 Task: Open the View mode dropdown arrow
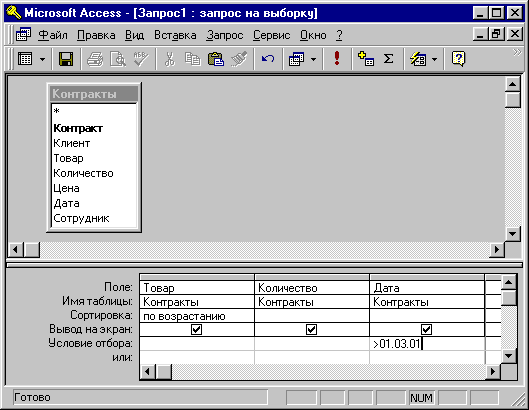coord(42,60)
